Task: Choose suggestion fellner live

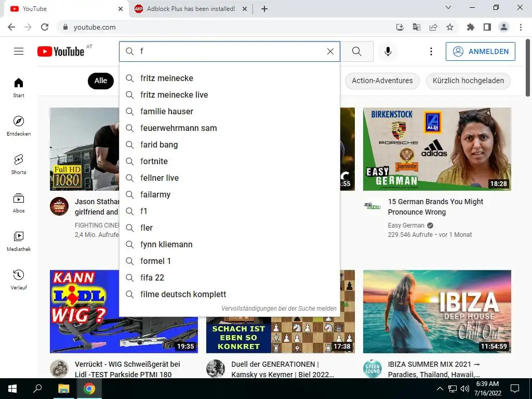Action: click(230, 178)
